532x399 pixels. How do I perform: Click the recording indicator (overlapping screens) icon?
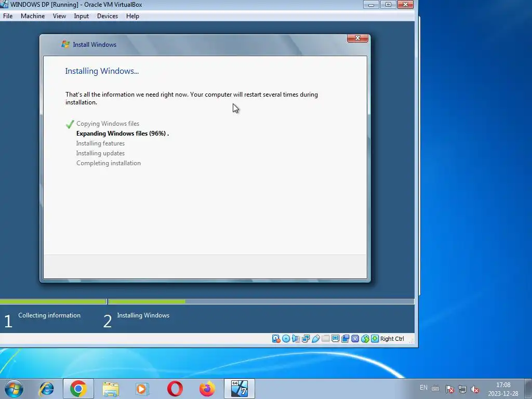[345, 339]
